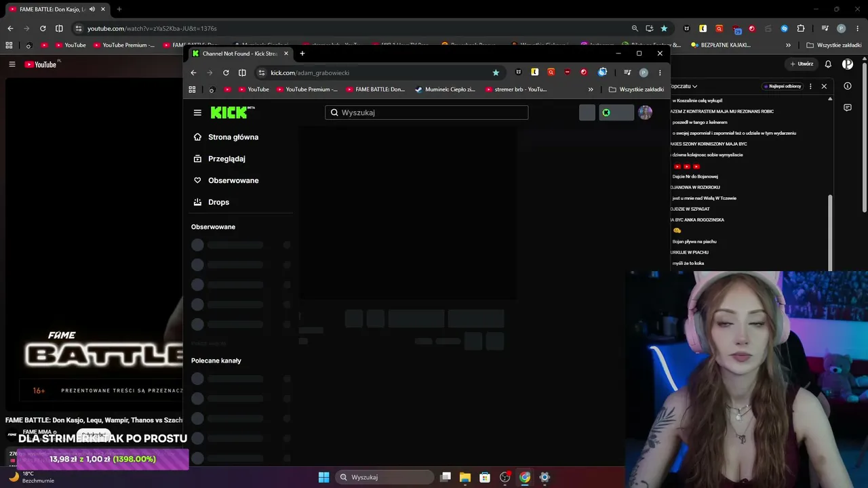This screenshot has height=488, width=868.
Task: Open Microsoft Store from the taskbar
Action: point(485,477)
